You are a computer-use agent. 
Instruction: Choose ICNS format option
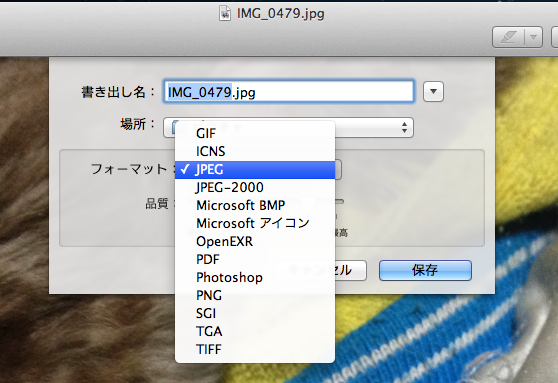point(255,151)
